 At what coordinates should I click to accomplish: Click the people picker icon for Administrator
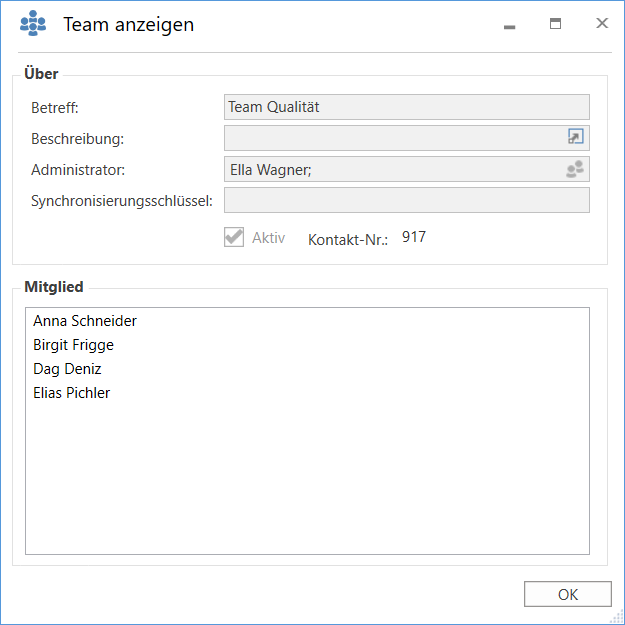point(575,170)
